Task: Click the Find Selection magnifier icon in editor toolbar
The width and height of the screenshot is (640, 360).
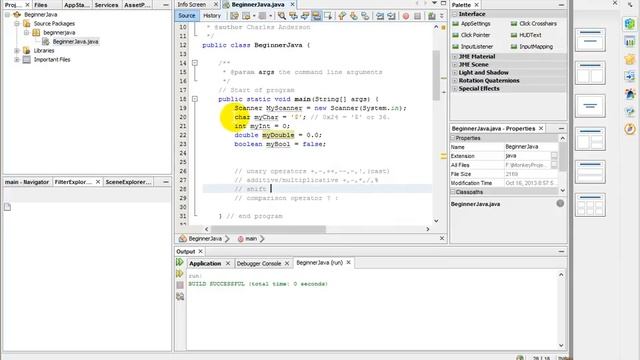Action: [282, 16]
